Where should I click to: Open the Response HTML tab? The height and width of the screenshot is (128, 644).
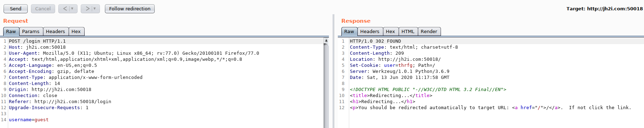point(408,31)
